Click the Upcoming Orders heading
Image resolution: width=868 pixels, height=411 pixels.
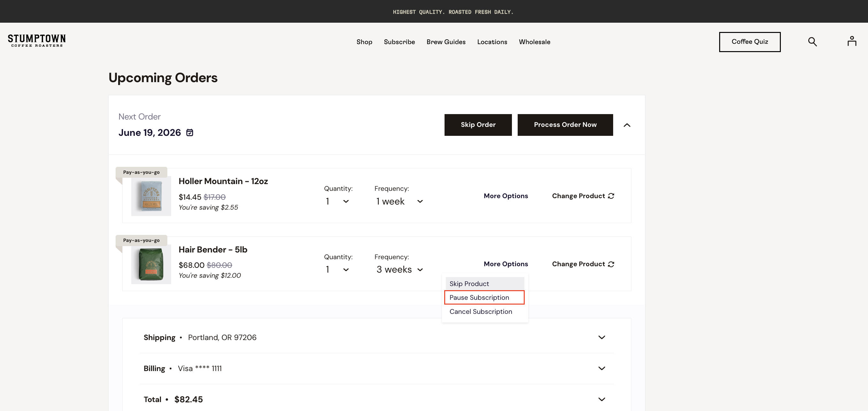click(163, 78)
